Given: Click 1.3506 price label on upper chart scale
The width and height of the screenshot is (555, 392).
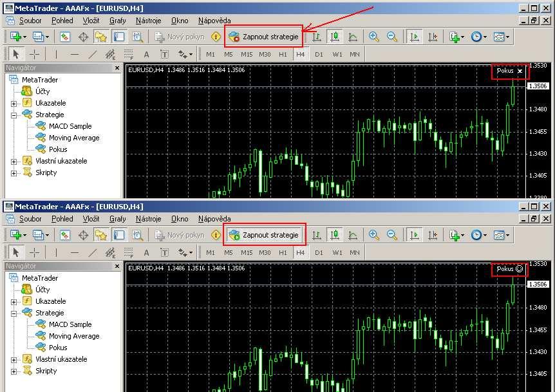Looking at the screenshot, I should [x=538, y=86].
